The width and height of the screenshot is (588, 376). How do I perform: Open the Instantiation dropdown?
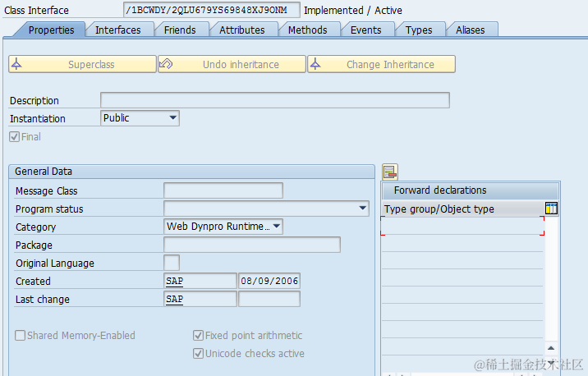(x=140, y=118)
